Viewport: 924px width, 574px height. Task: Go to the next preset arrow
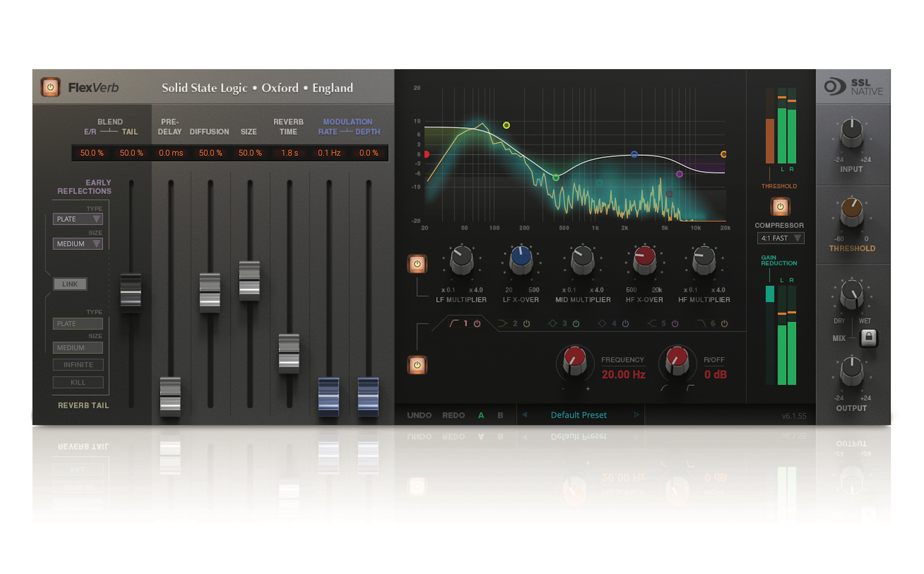coord(636,415)
